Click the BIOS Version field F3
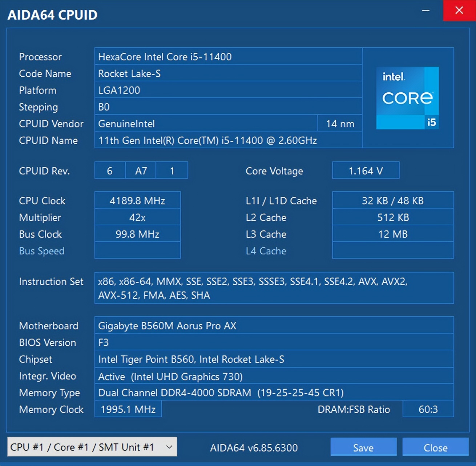 [x=274, y=342]
